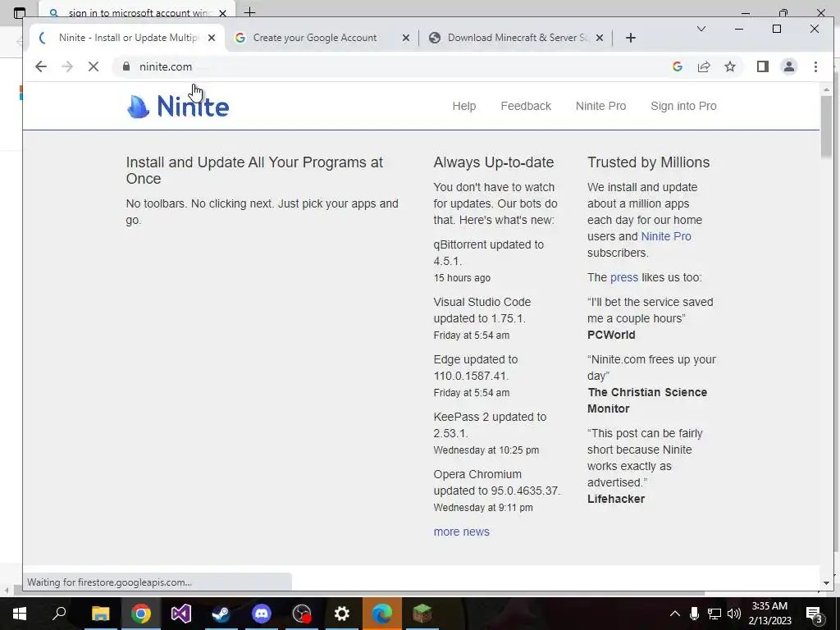This screenshot has width=840, height=630.
Task: Show hidden system tray icons
Action: pos(675,614)
